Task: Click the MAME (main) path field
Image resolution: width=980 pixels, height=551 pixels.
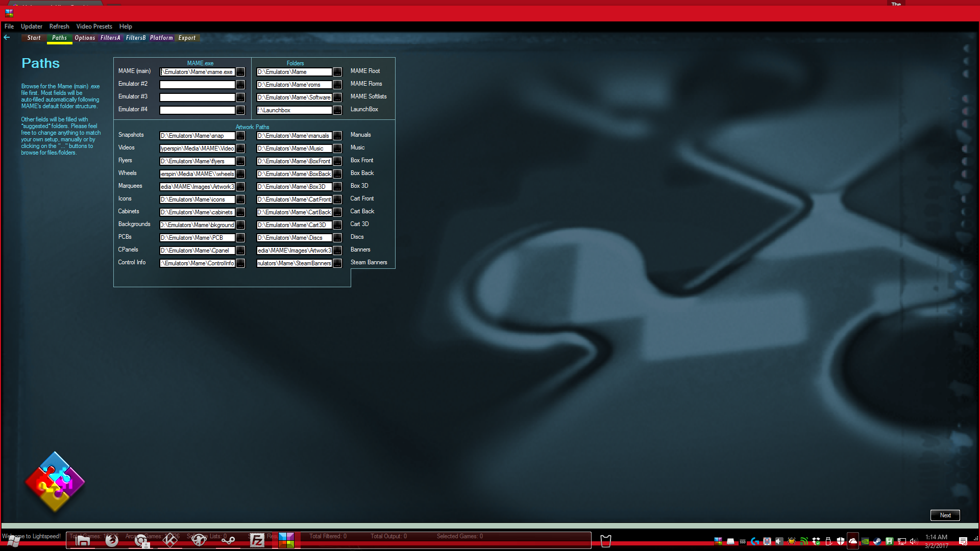Action: (198, 72)
